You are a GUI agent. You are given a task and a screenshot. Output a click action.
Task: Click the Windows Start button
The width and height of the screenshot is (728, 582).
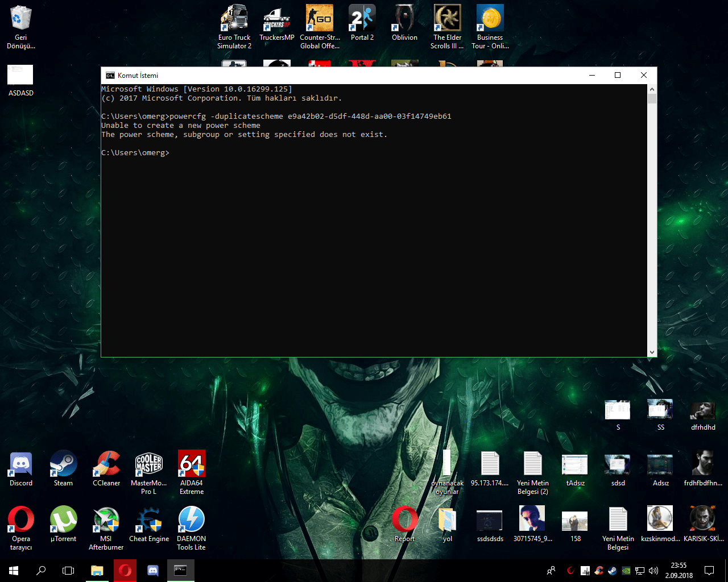[x=14, y=571]
